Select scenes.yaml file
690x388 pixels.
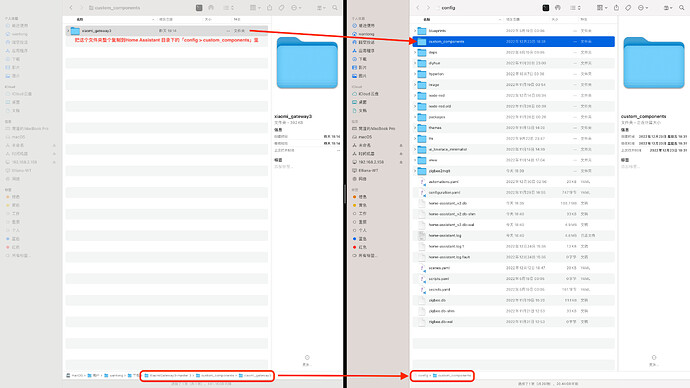coord(514,268)
